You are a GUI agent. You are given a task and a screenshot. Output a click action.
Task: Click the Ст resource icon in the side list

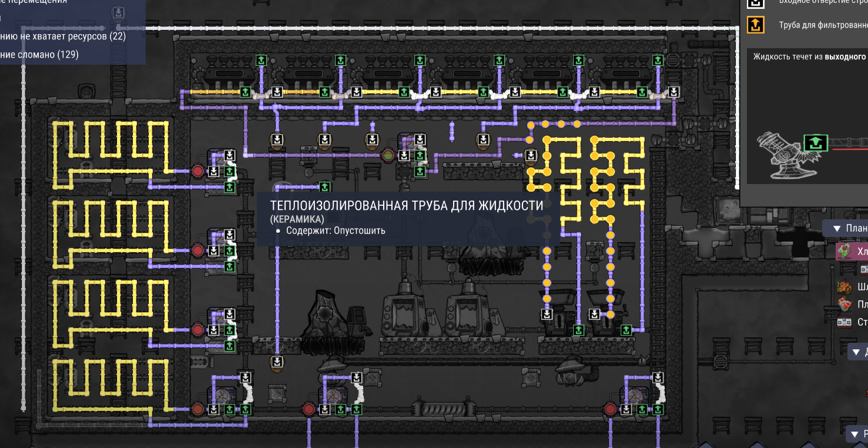pos(844,322)
